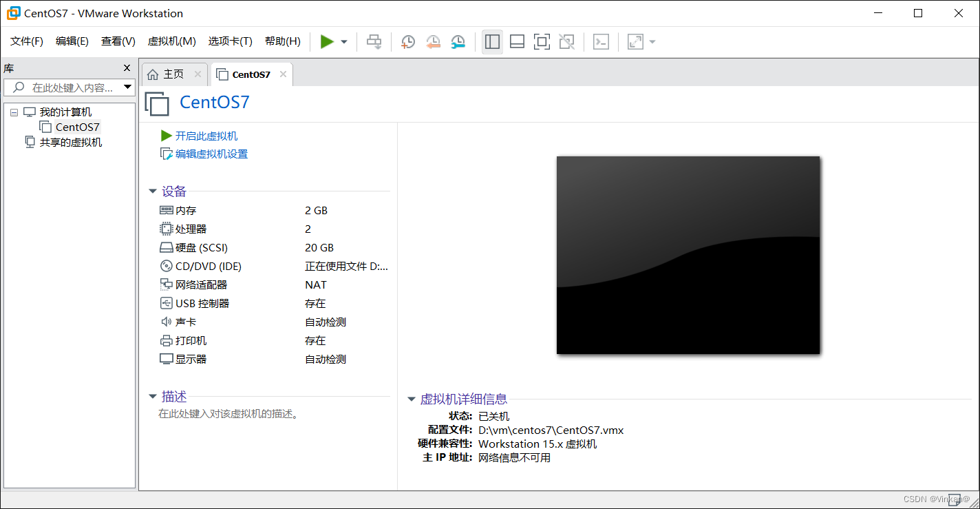This screenshot has width=980, height=509.
Task: Click the green power-on toolbar icon
Action: tap(328, 41)
